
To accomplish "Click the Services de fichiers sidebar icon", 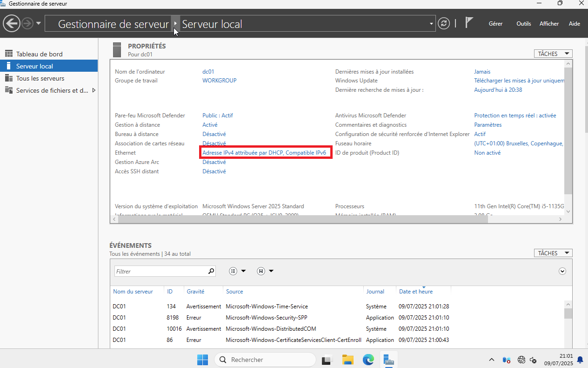I will [8, 90].
